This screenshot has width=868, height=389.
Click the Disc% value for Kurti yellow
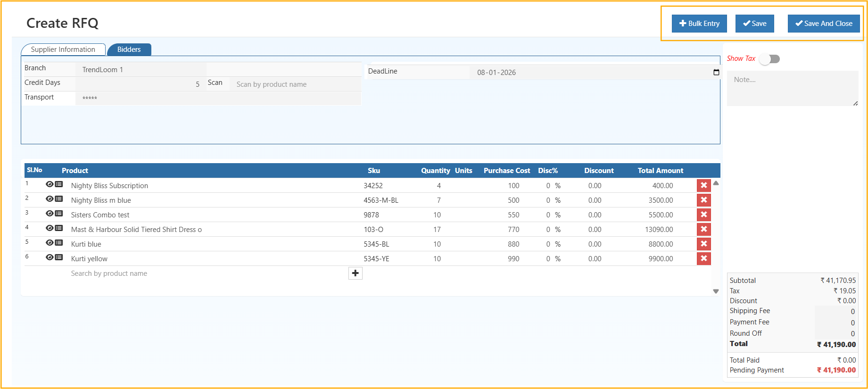pos(548,259)
